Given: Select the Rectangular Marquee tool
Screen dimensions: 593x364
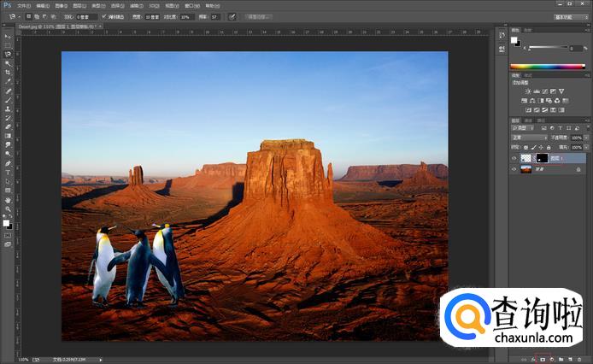Looking at the screenshot, I should [8, 45].
